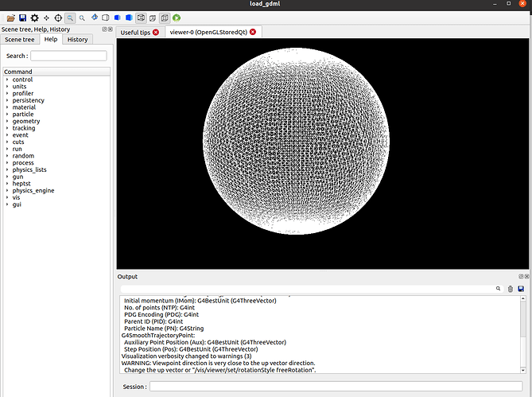Switch to the Scene tree tab

tap(20, 39)
